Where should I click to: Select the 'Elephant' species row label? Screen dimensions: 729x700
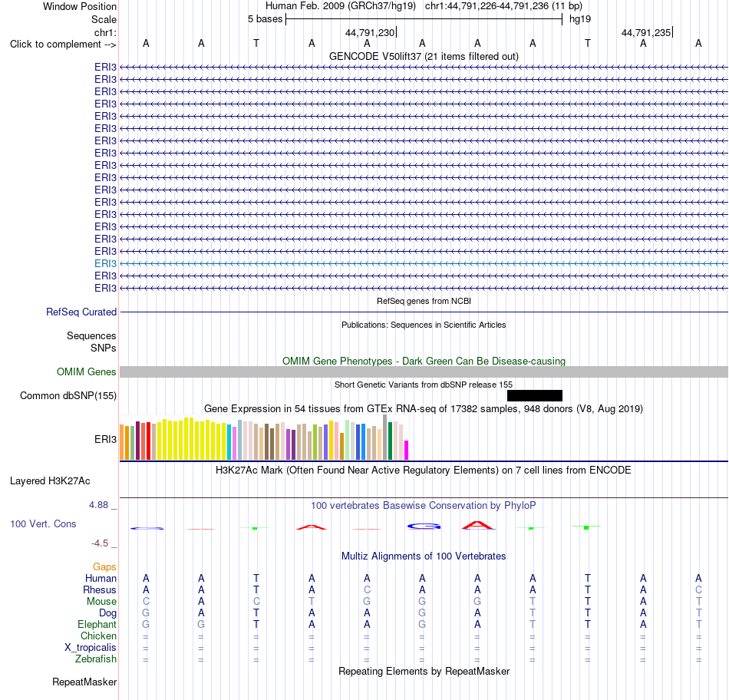click(97, 624)
